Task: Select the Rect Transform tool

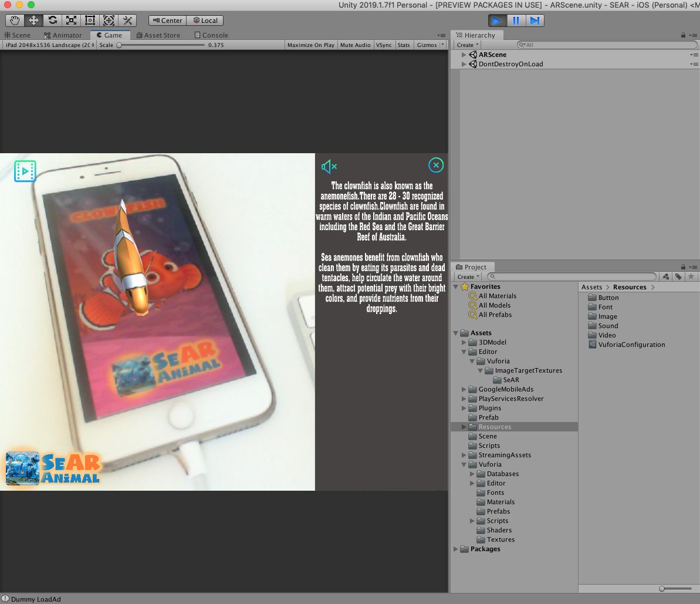Action: point(90,21)
